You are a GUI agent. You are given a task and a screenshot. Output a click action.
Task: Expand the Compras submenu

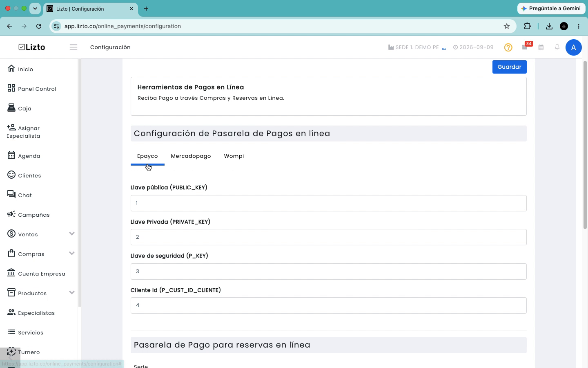(x=72, y=253)
